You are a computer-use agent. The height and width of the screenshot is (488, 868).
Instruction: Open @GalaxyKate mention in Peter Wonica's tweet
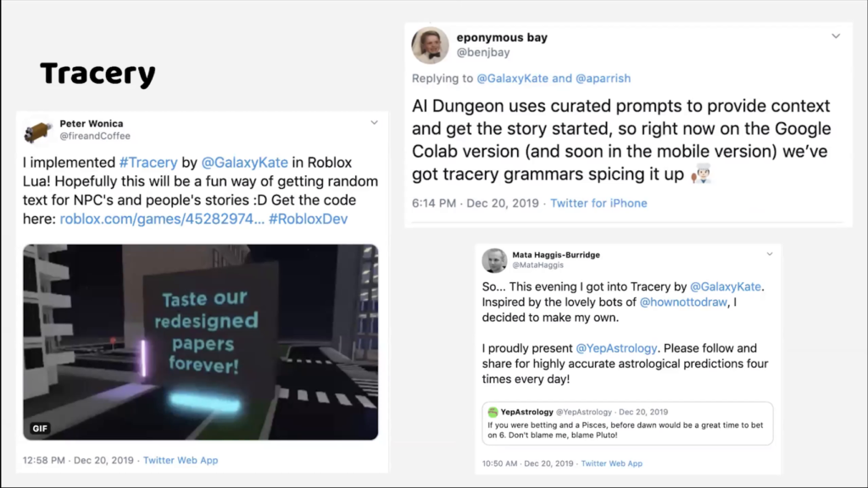point(245,163)
